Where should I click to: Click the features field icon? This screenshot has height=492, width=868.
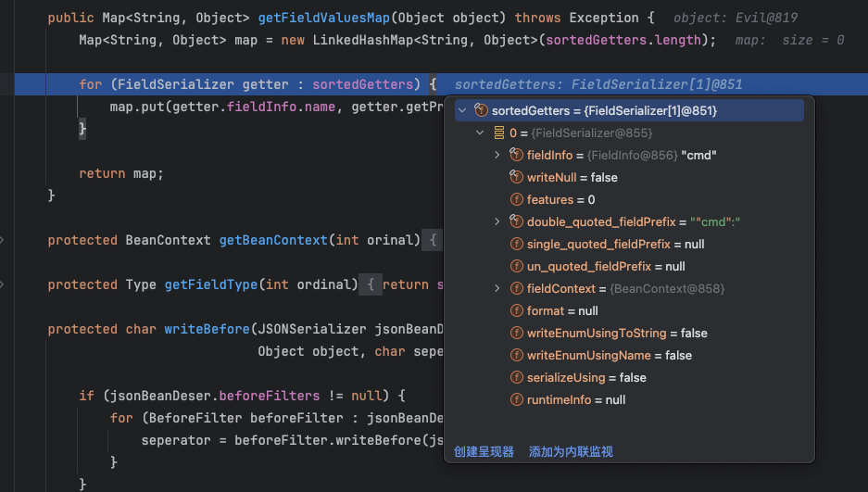tap(517, 200)
